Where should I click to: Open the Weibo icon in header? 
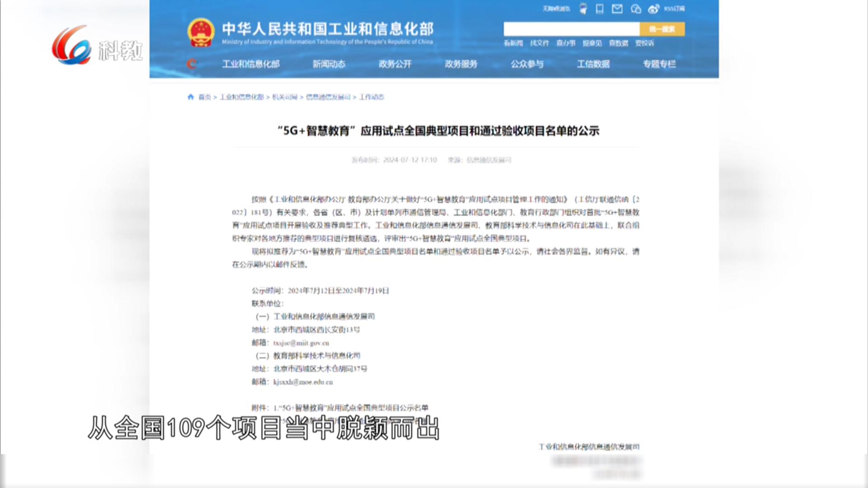pos(653,9)
